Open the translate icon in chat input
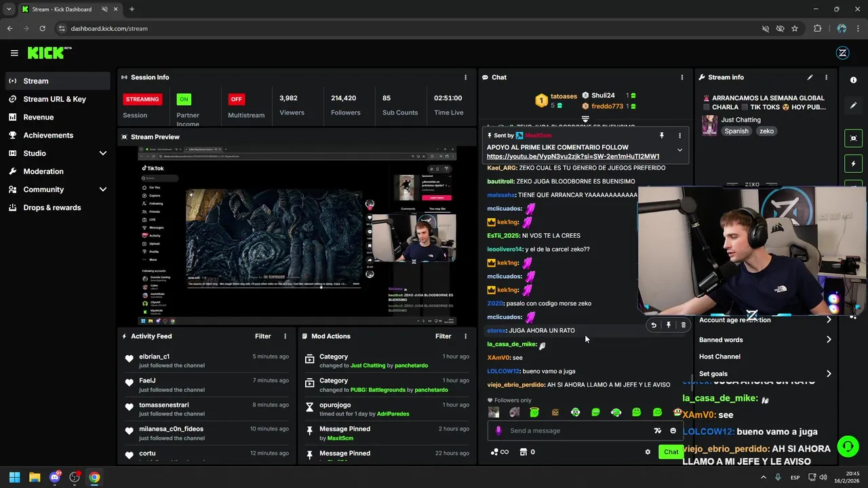This screenshot has width=868, height=488. (657, 430)
